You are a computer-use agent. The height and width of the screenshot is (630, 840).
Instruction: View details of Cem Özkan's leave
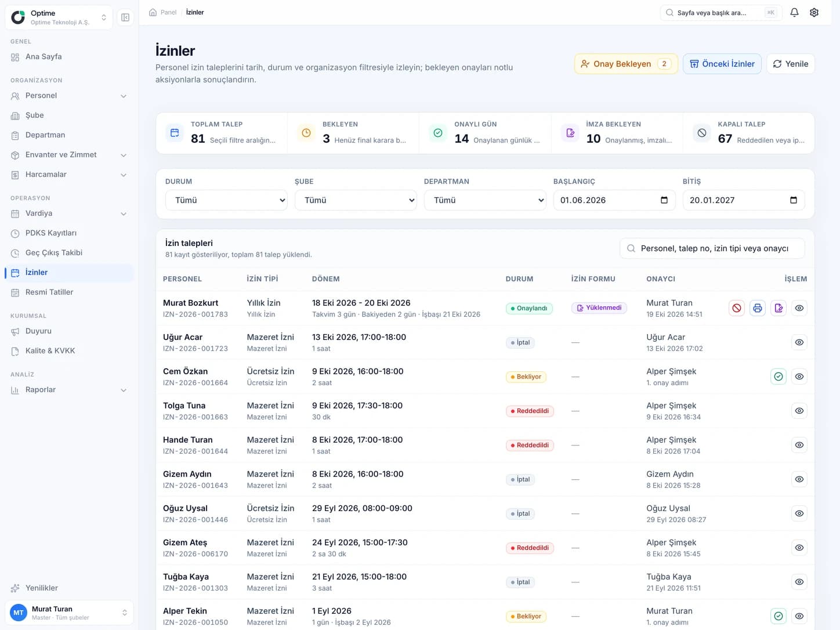click(x=799, y=376)
